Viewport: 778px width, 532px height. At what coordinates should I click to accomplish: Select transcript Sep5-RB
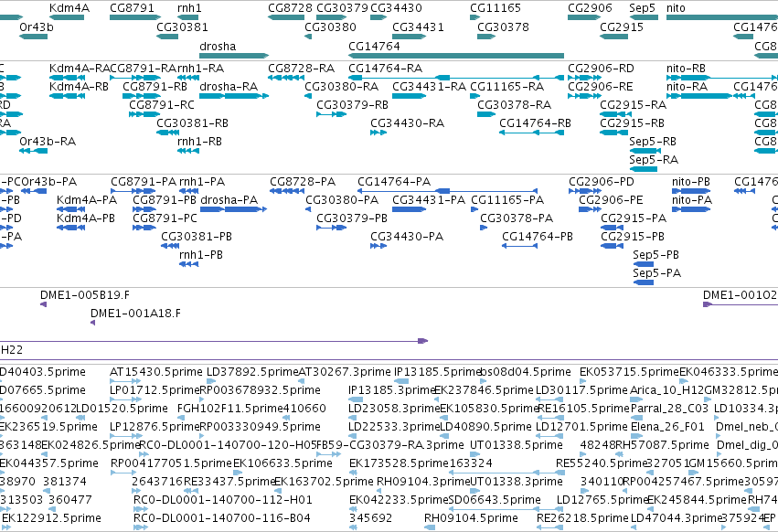[x=645, y=151]
